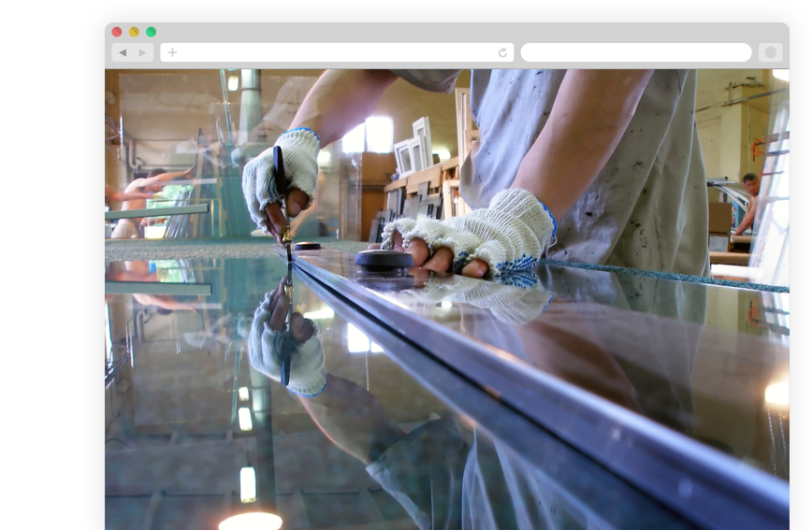
Task: Click the back navigation arrow
Action: [123, 52]
